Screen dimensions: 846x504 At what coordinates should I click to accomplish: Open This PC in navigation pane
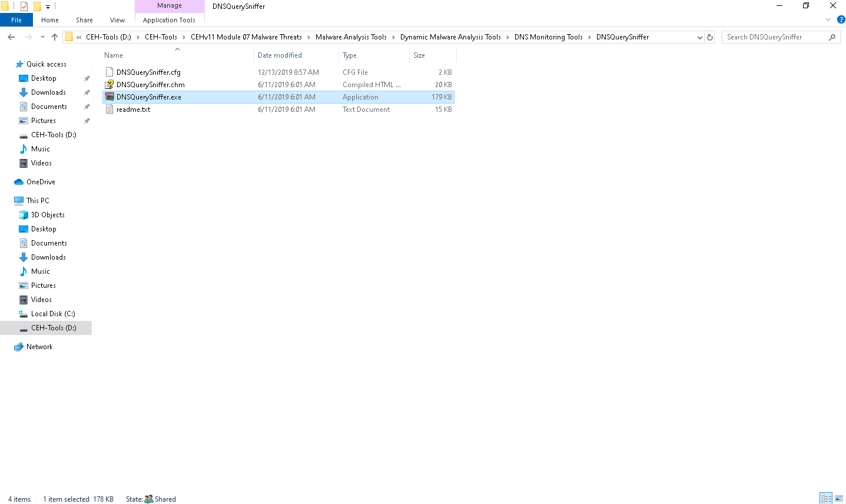(x=38, y=201)
